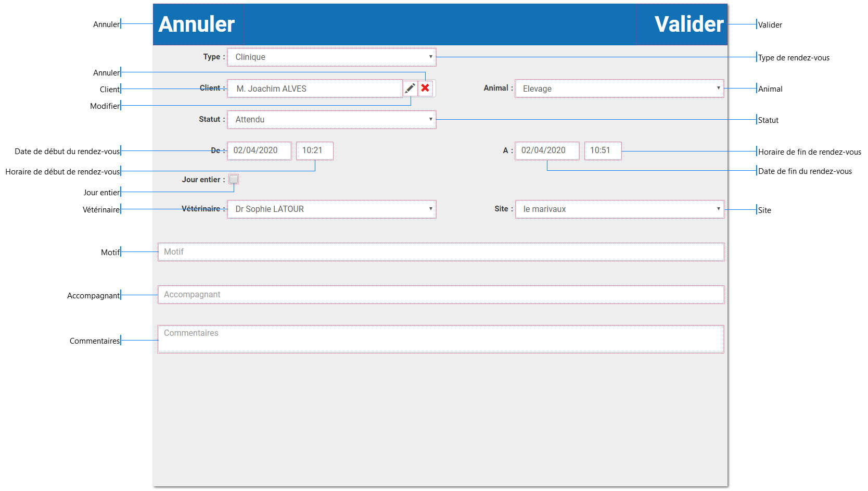Click into the Motif field
The height and width of the screenshot is (491, 868).
(441, 252)
